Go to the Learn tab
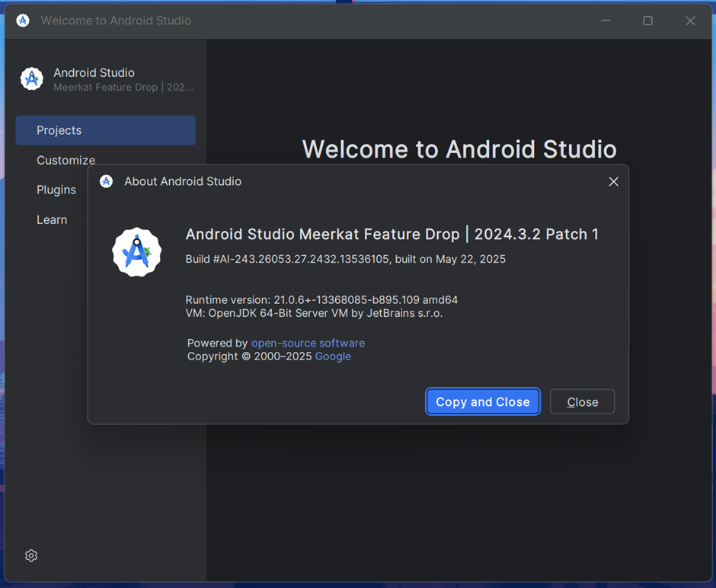716x588 pixels. [52, 219]
